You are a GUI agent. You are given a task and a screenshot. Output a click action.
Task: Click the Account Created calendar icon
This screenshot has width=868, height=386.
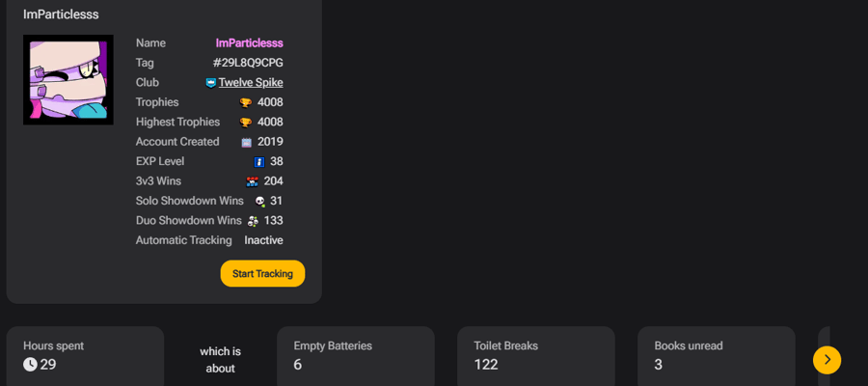[247, 142]
